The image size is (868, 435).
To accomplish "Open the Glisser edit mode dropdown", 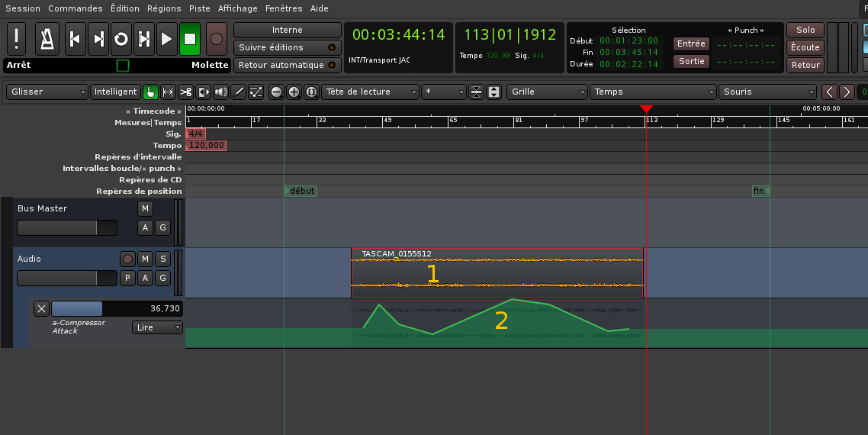I will coord(48,92).
